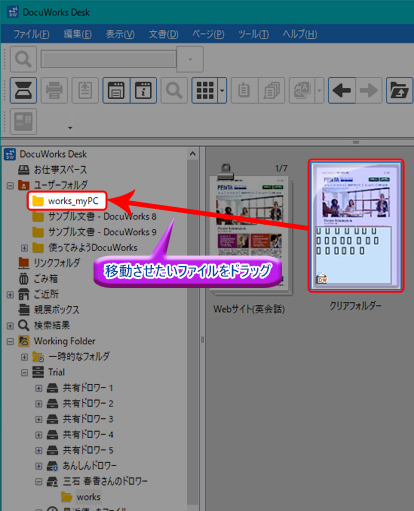
Task: Click the go-up-folder icon
Action: tap(399, 90)
